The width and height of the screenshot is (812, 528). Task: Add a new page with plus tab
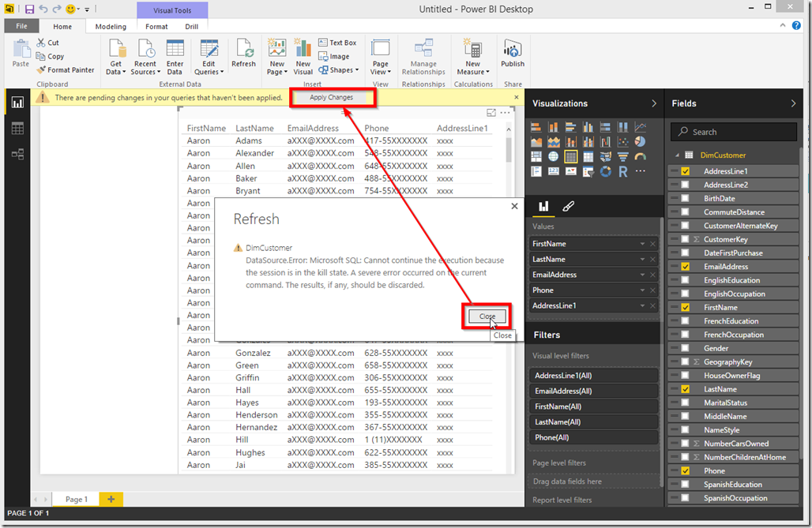click(111, 499)
